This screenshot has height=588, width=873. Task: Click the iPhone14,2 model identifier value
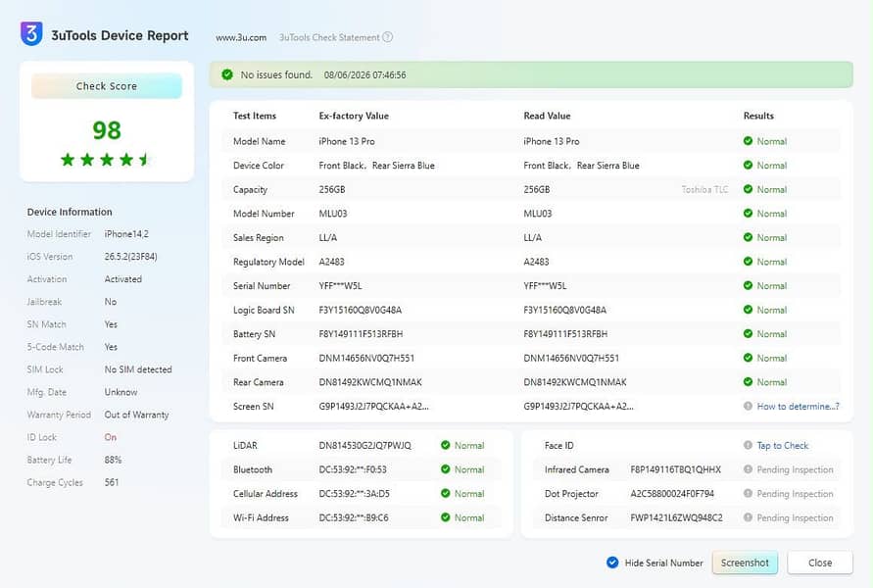[126, 234]
